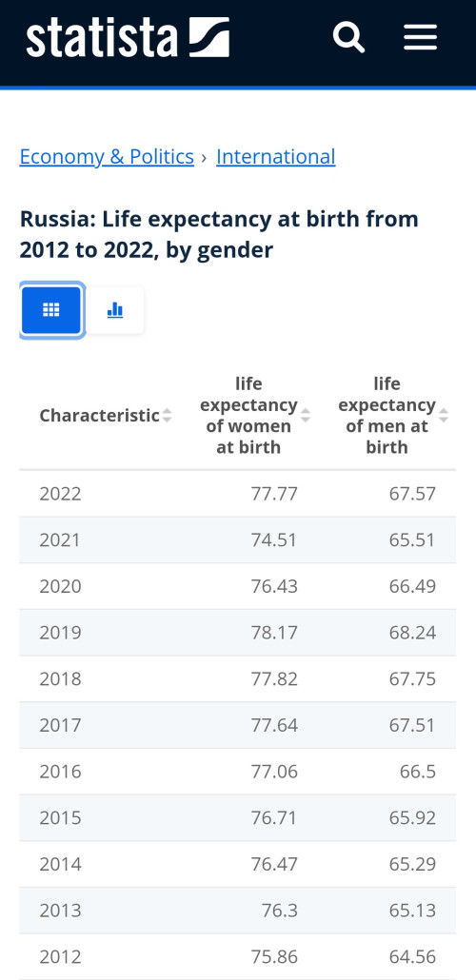Select the 2012 table row
This screenshot has height=980, width=476.
tap(238, 956)
